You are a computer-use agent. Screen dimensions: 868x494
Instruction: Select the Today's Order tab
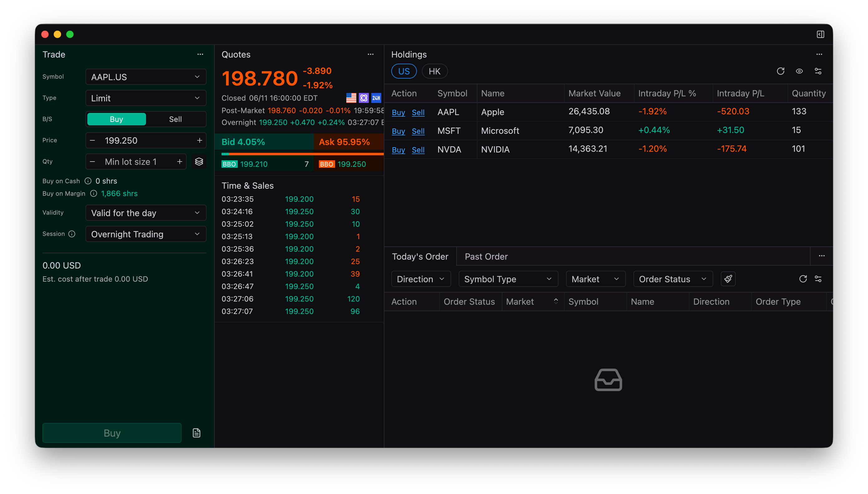coord(420,256)
